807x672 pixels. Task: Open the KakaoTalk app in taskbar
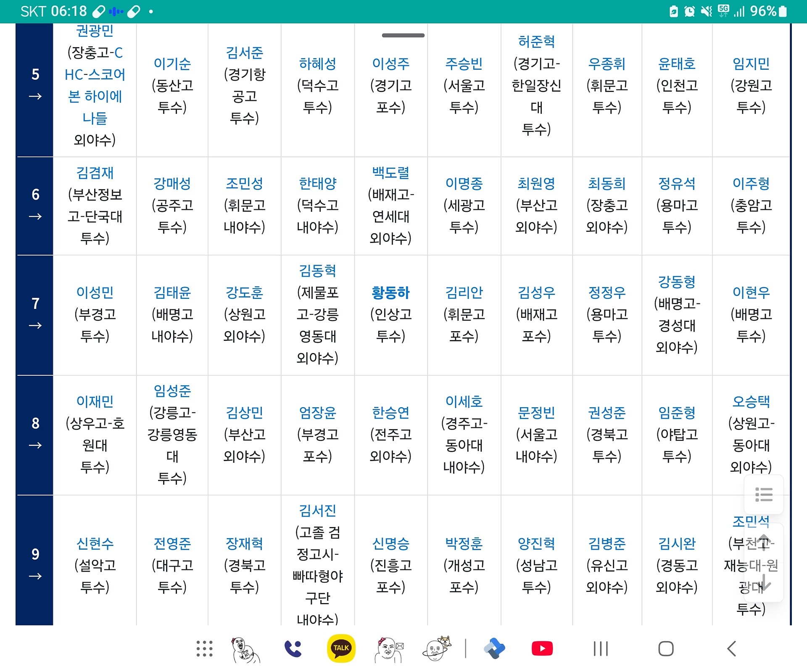pos(341,648)
